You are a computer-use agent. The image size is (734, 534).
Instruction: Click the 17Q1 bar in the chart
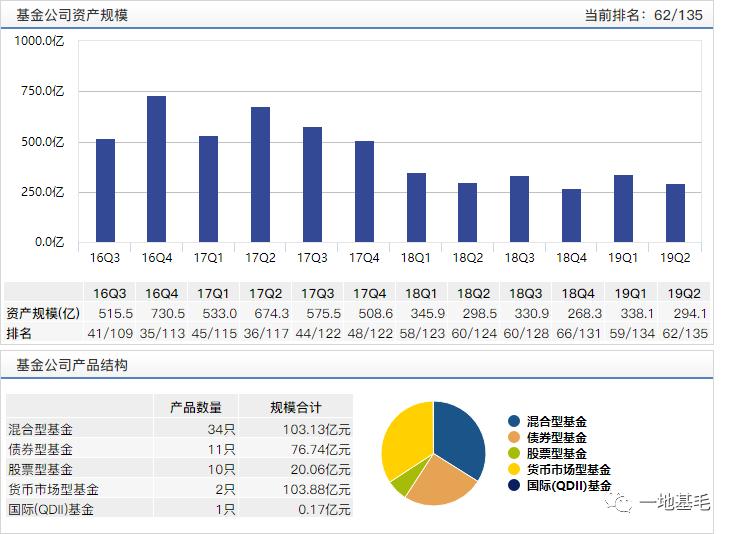208,189
